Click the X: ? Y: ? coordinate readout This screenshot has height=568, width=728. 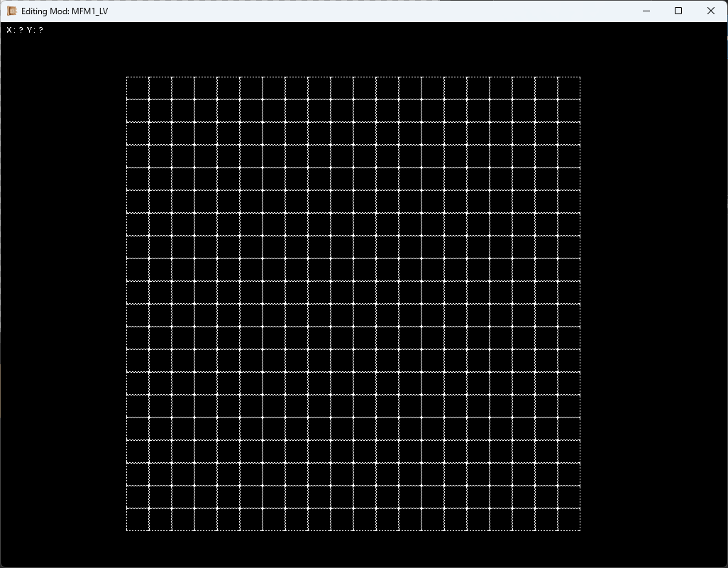coord(25,30)
